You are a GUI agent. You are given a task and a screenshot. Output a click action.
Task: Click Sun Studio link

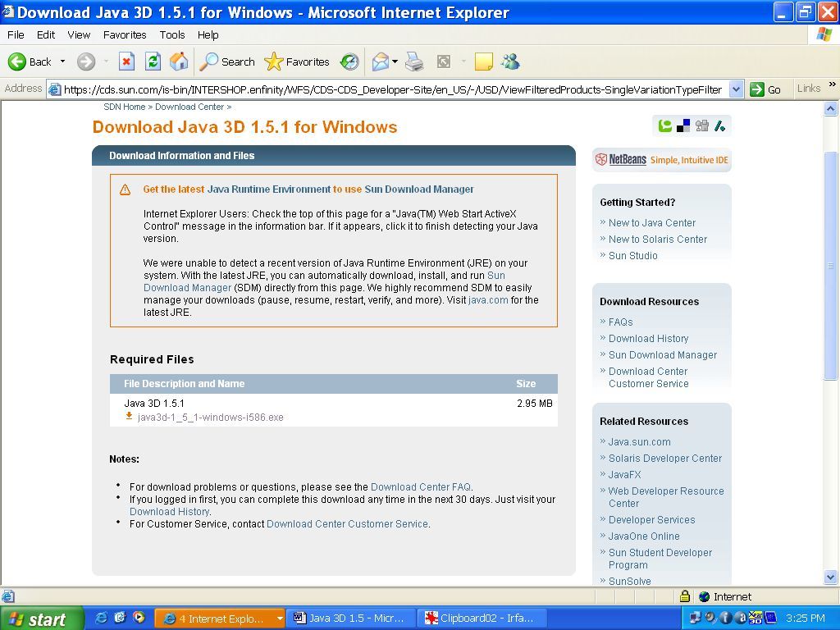coord(632,256)
